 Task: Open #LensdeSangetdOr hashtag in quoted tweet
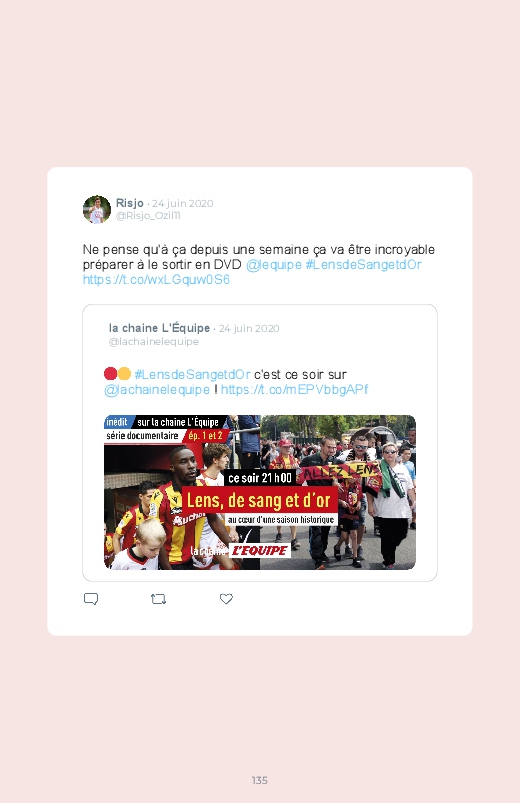pos(193,374)
